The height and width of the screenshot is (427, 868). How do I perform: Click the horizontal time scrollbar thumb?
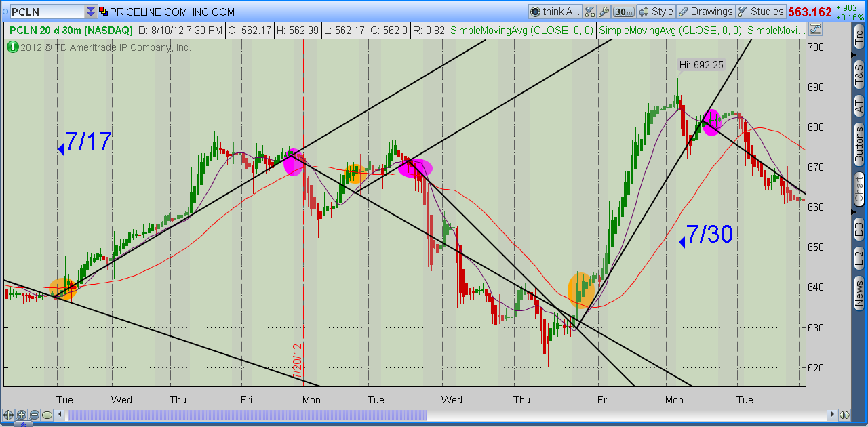click(x=248, y=415)
